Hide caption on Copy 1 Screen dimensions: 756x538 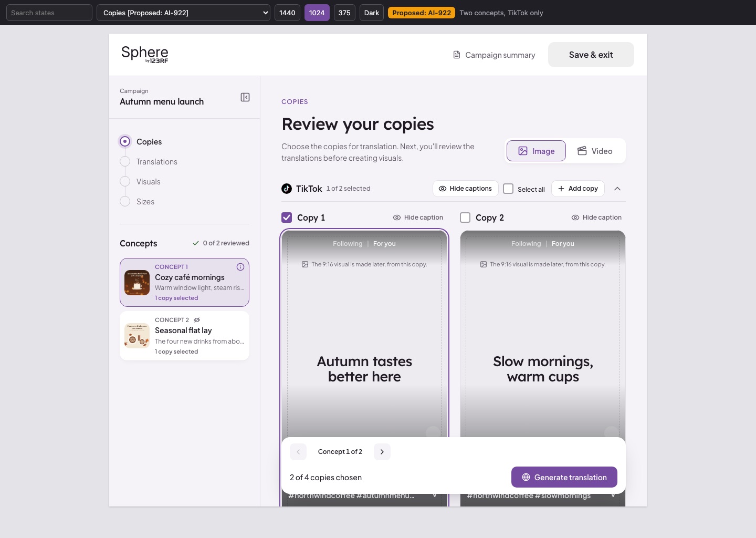[x=418, y=218]
